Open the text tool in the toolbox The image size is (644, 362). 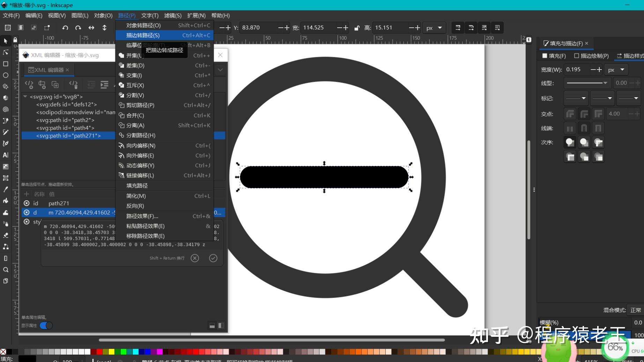click(5, 155)
